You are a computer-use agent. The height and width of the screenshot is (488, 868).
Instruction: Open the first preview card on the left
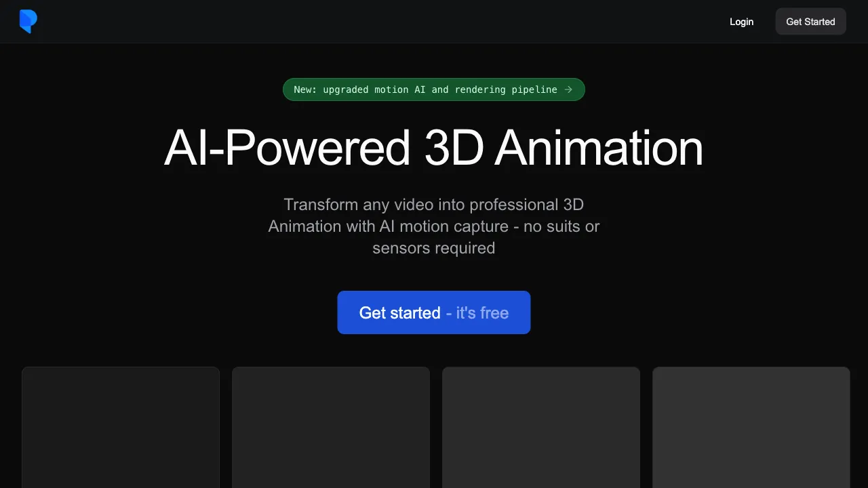121,428
